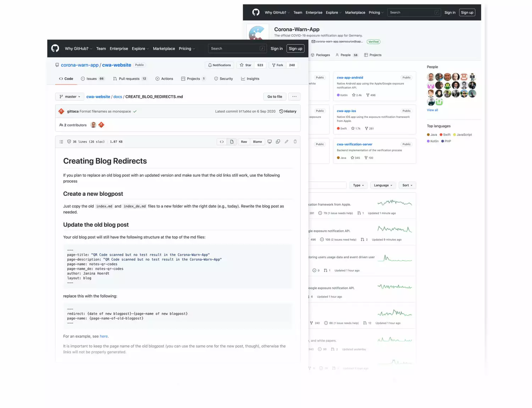Viewport: 532px width, 408px height.
Task: Click the Blame button
Action: 257,142
